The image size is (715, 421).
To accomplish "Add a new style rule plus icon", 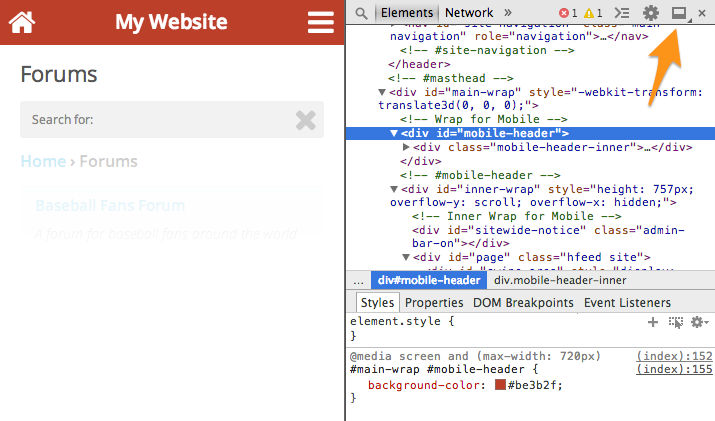I will click(x=653, y=322).
